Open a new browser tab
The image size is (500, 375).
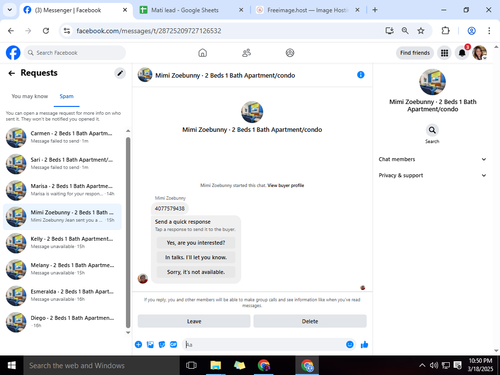coord(375,10)
